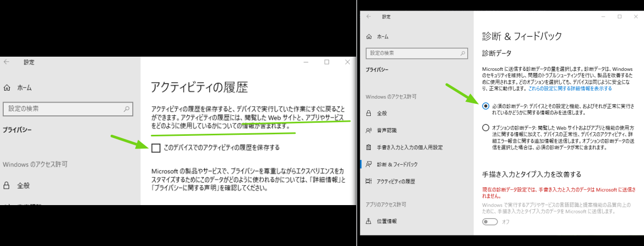Focus 設定の検索 field in the diagnostics window
The width and height of the screenshot is (644, 246).
pos(417,53)
